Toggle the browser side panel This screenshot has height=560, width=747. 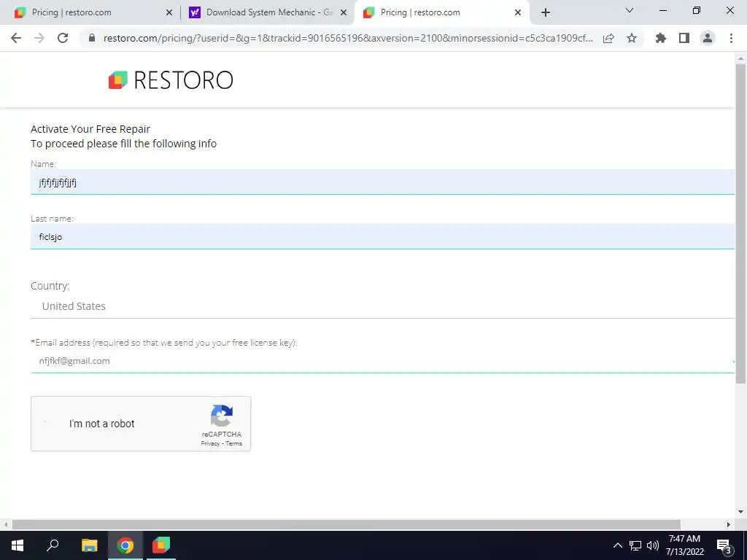tap(684, 38)
